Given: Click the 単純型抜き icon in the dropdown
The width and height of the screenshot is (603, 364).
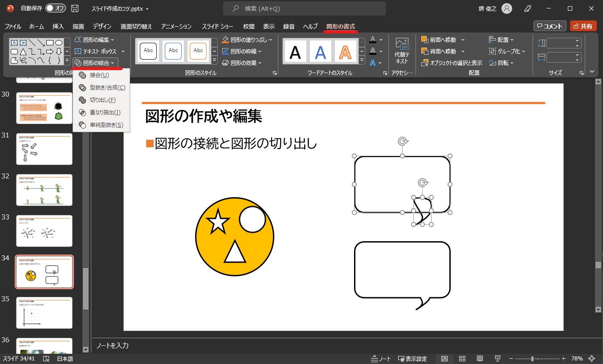Looking at the screenshot, I should (82, 125).
